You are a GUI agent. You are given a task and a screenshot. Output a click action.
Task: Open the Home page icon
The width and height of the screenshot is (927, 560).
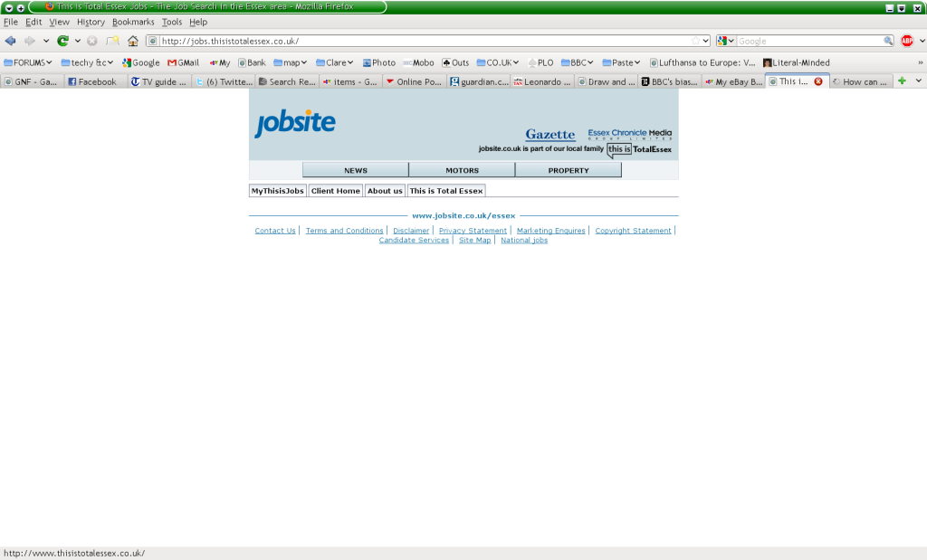click(x=133, y=41)
